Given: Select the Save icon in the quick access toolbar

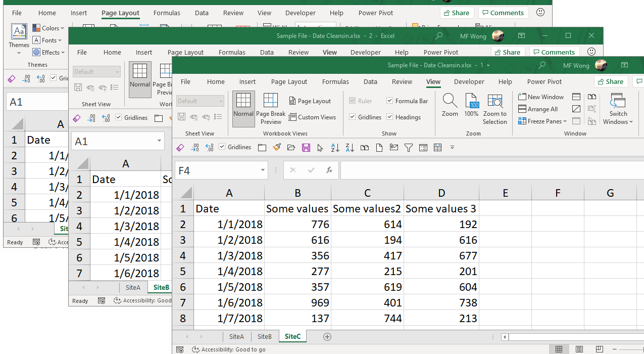Looking at the screenshot, I should point(306,147).
